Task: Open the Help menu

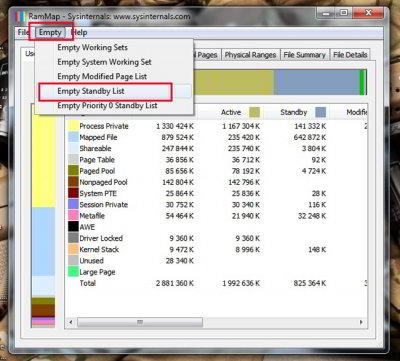Action: pyautogui.click(x=79, y=33)
